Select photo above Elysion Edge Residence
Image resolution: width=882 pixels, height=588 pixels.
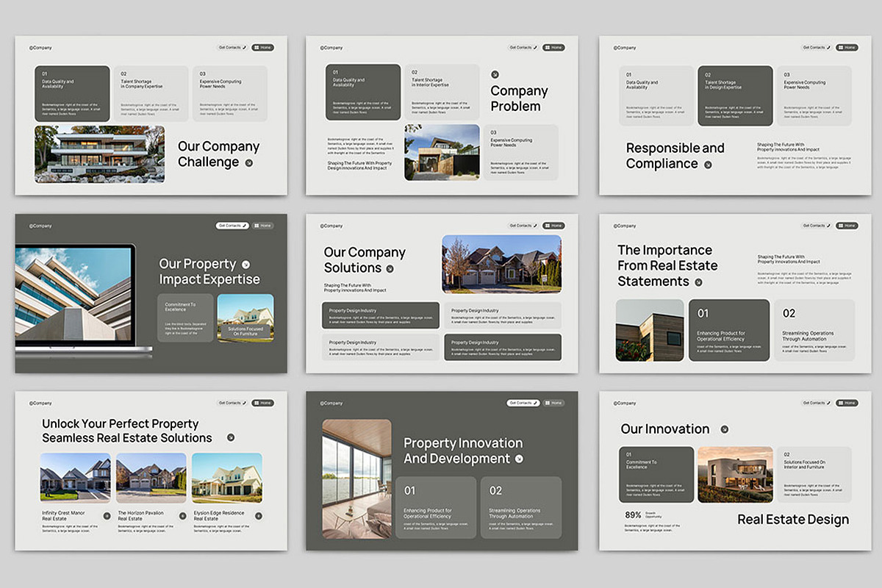227,477
